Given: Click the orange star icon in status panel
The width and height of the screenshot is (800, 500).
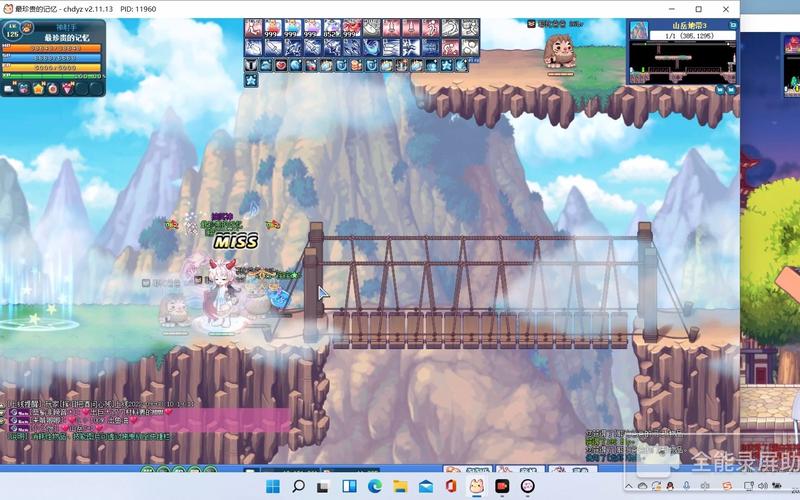Looking at the screenshot, I should click(38, 89).
